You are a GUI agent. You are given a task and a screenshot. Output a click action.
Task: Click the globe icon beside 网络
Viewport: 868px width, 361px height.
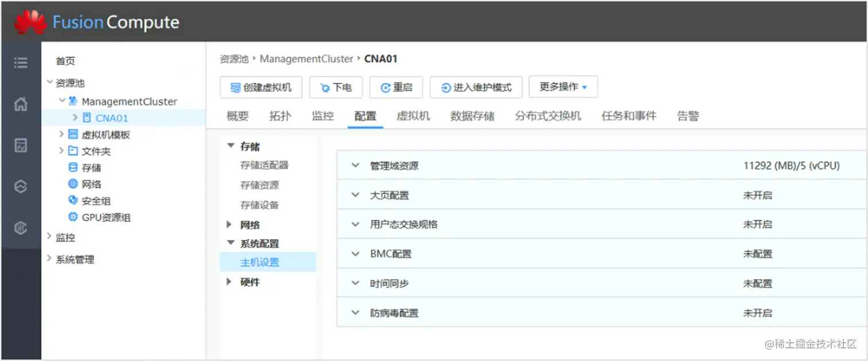coord(73,184)
